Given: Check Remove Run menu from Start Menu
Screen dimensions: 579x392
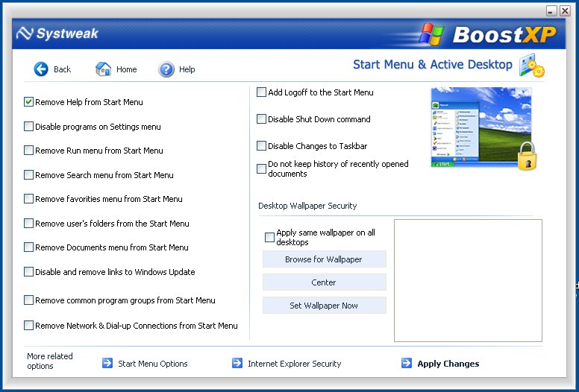Looking at the screenshot, I should [x=29, y=151].
